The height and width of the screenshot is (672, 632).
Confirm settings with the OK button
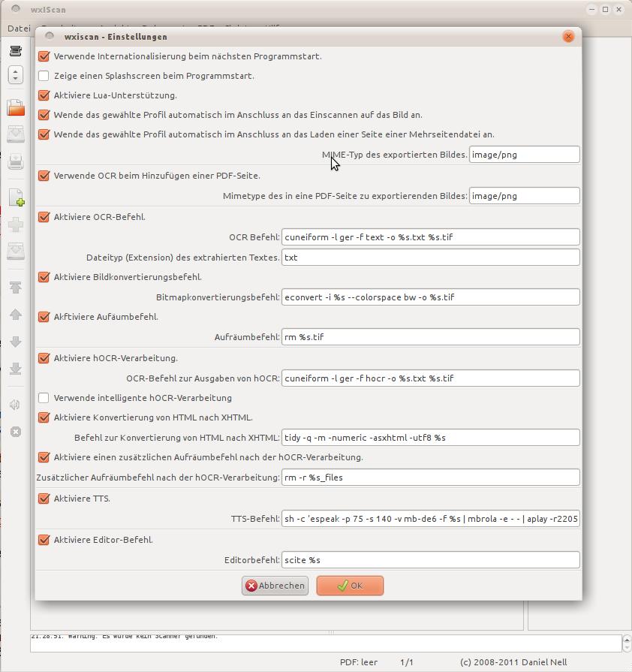pyautogui.click(x=350, y=586)
